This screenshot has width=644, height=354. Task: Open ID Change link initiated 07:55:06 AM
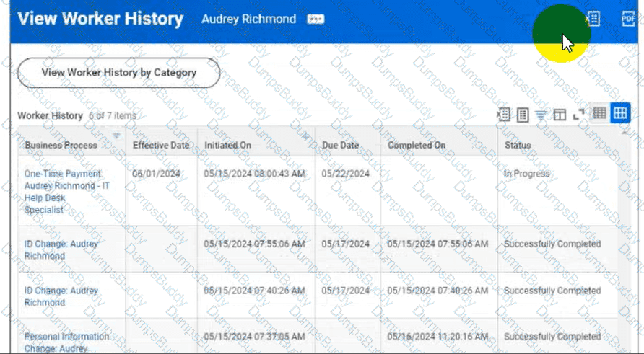[61, 249]
